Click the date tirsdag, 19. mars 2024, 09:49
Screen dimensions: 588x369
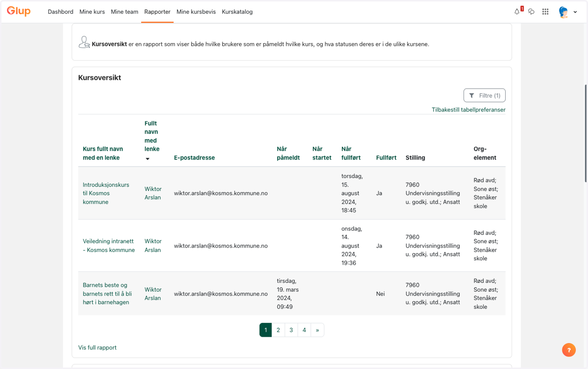click(x=288, y=294)
